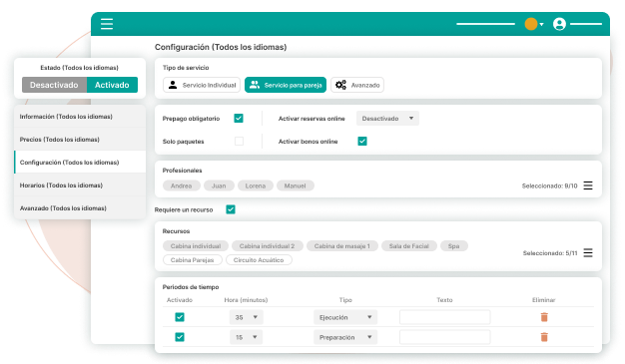Viewport: 625px width, 364px height.
Task: Select the Juan professional chip
Action: click(x=219, y=185)
